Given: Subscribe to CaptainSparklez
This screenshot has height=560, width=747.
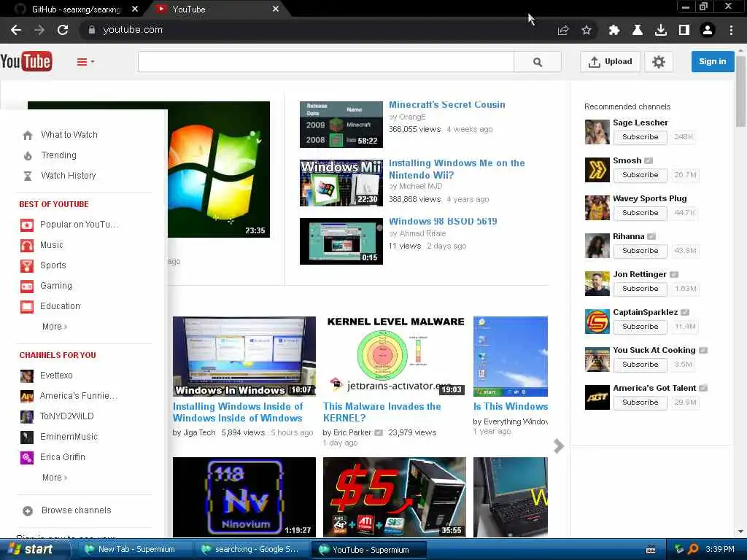Looking at the screenshot, I should 640,327.
